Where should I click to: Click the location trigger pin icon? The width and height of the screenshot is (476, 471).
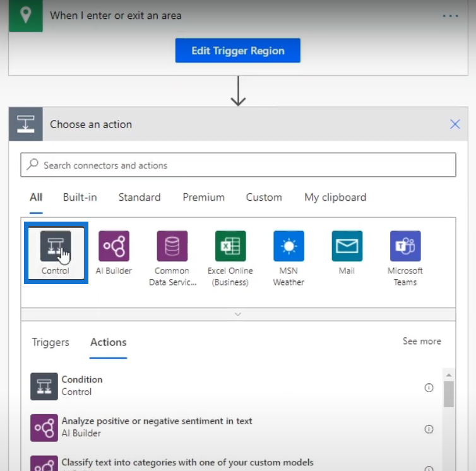[x=26, y=15]
